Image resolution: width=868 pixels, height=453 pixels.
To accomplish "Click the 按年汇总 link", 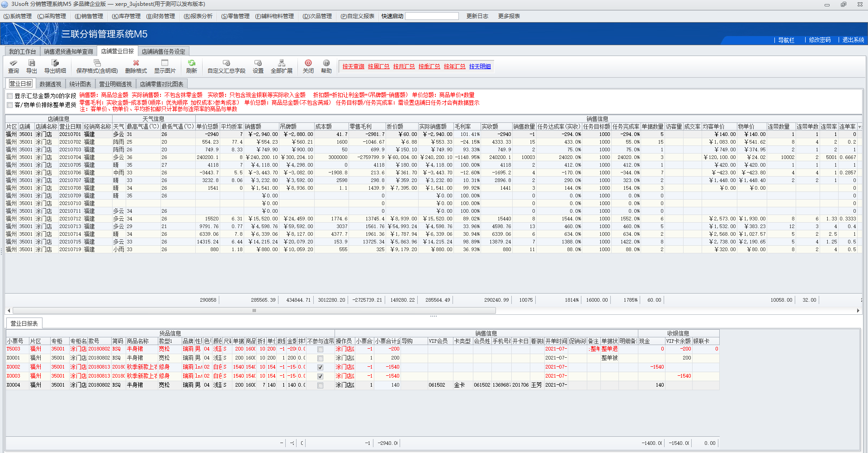I will click(x=454, y=66).
